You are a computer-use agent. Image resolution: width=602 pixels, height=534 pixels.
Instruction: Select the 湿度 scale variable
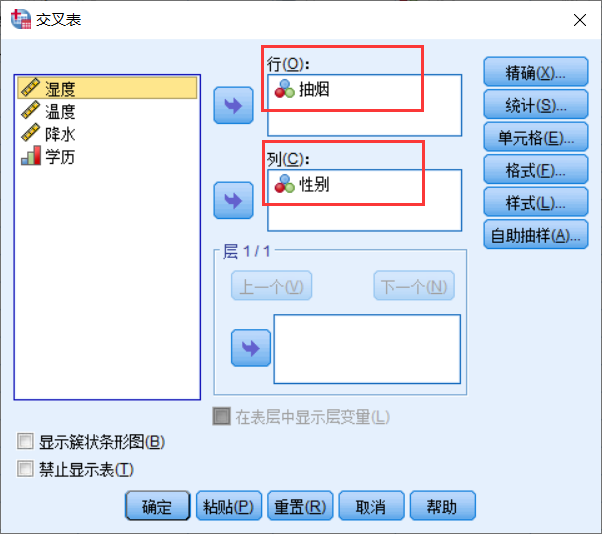(x=107, y=88)
